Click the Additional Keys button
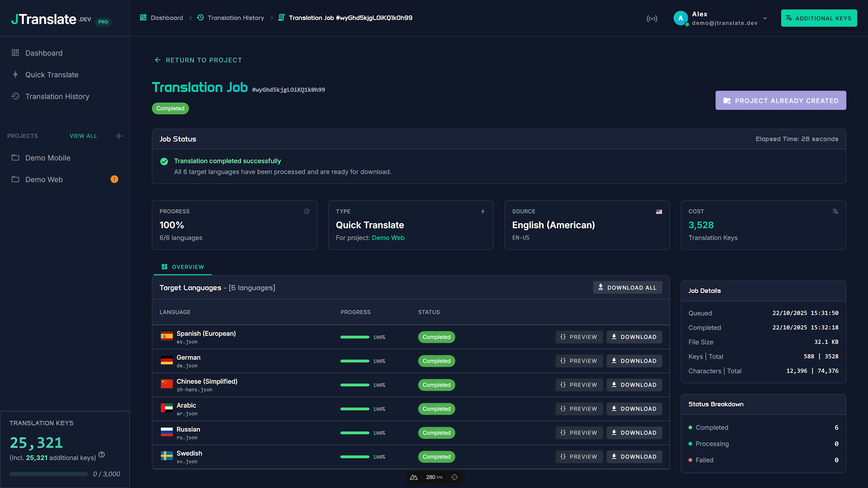Screen dimensions: 868x488 pos(819,18)
